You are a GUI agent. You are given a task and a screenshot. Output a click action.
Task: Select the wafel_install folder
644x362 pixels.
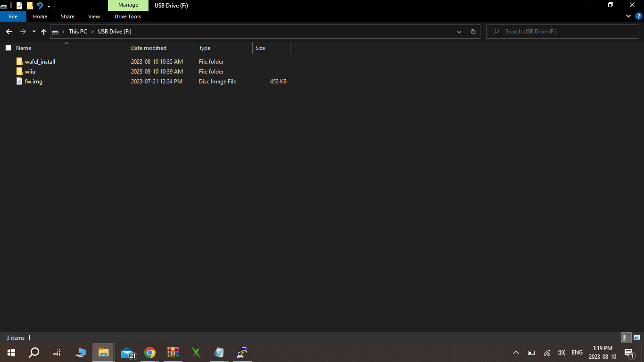[40, 62]
